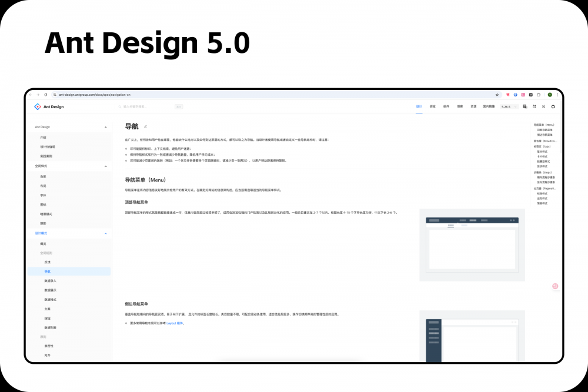The height and width of the screenshot is (392, 588).
Task: Open site info icon in address bar
Action: pos(55,95)
